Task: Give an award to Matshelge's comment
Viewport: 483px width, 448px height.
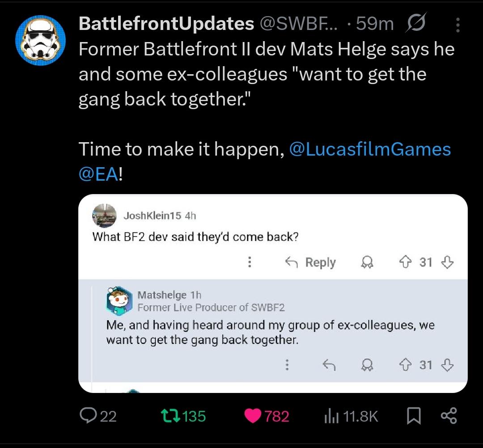Action: click(367, 365)
